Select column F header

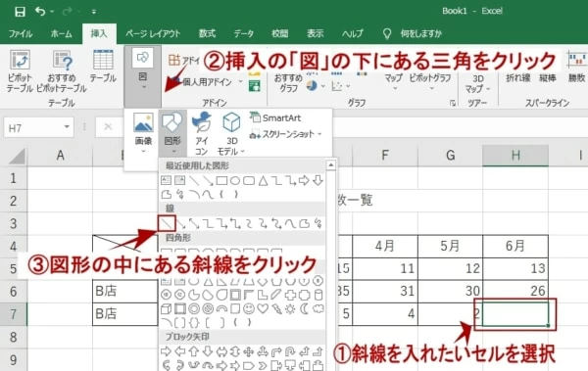[385, 155]
